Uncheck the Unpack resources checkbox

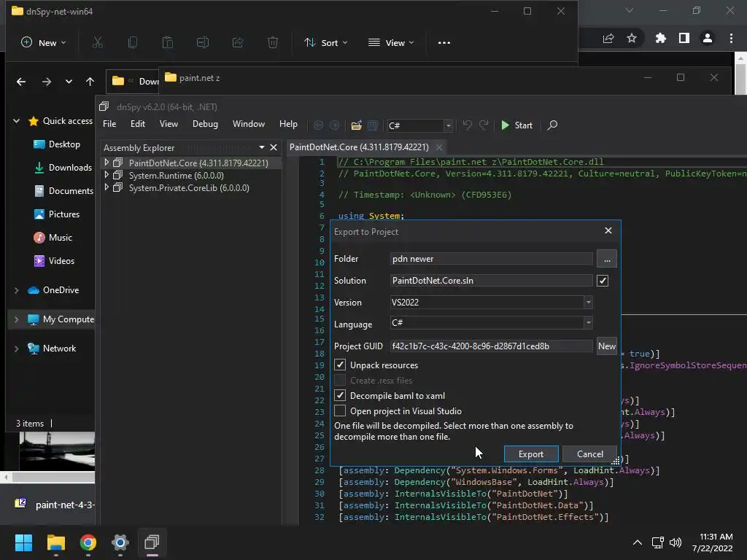click(340, 365)
